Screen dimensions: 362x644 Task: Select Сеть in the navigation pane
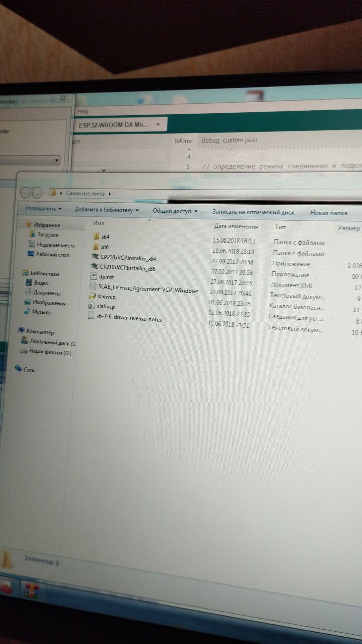pyautogui.click(x=29, y=369)
